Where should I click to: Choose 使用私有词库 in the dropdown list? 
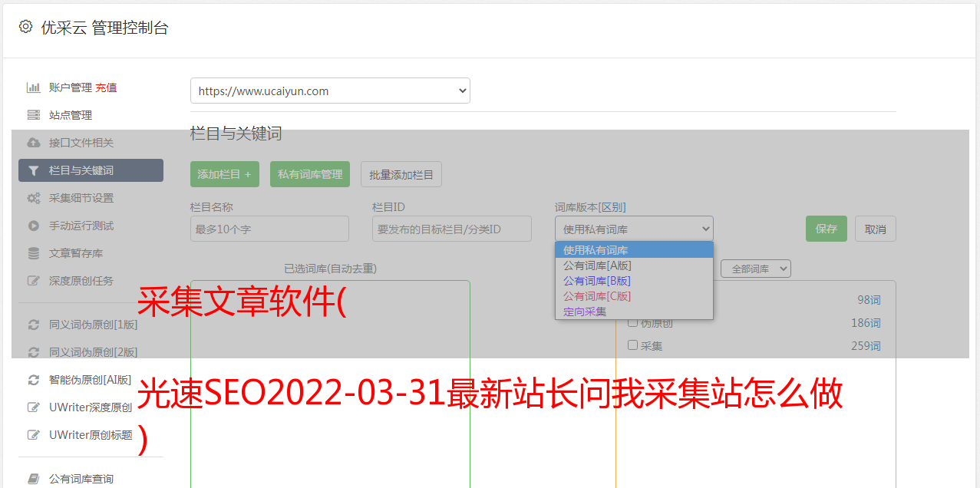(x=634, y=250)
